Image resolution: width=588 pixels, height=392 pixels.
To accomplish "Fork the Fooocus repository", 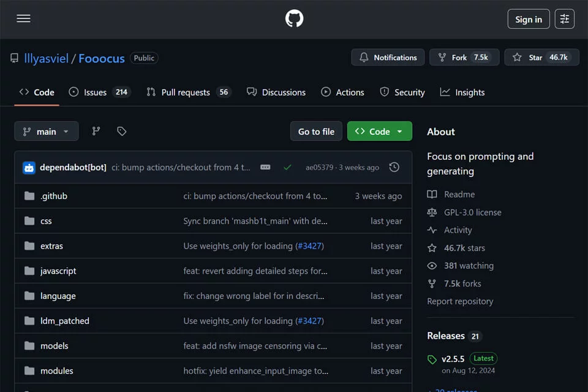I will click(464, 58).
